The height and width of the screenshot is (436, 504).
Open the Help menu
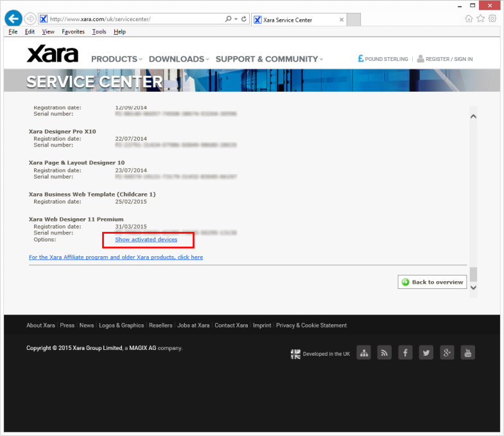[x=119, y=31]
